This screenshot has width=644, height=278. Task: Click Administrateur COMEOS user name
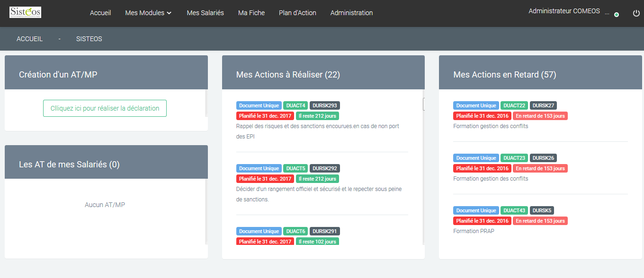564,11
